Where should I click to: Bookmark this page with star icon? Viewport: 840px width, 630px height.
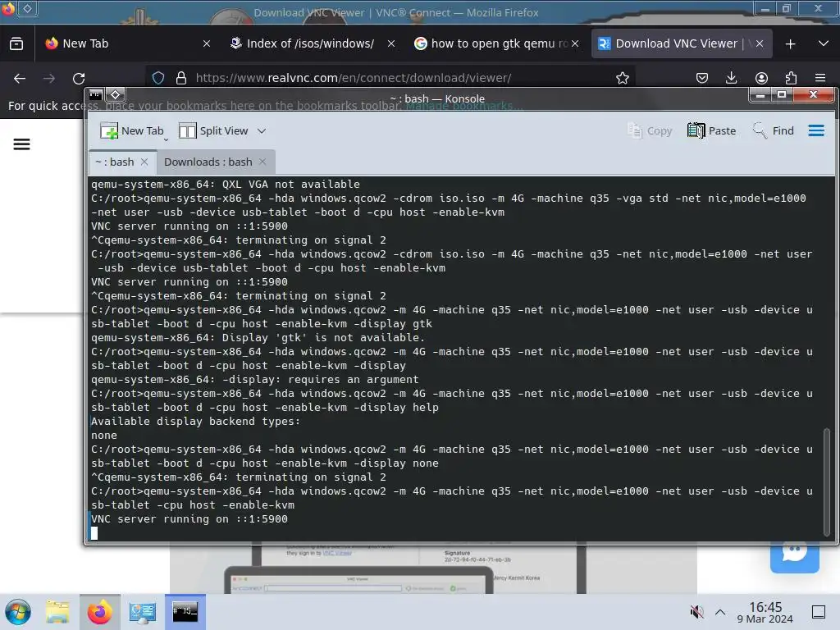point(622,78)
